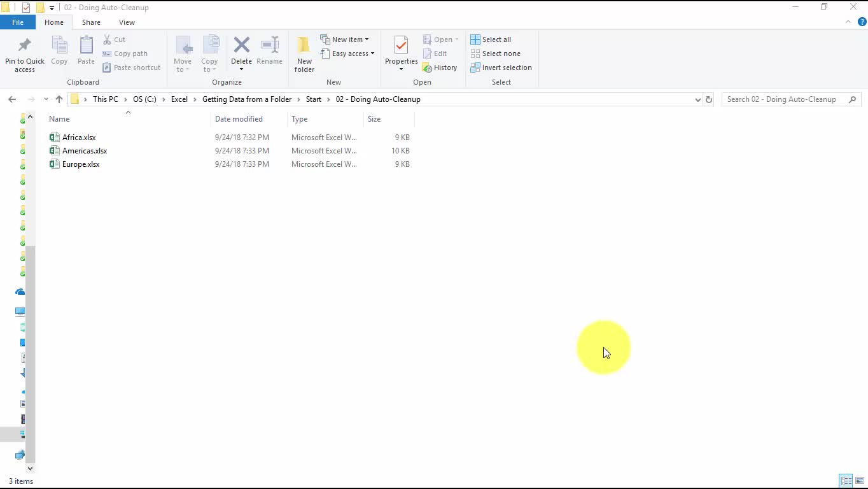Click the New folder icon
This screenshot has width=868, height=489.
pos(304,46)
